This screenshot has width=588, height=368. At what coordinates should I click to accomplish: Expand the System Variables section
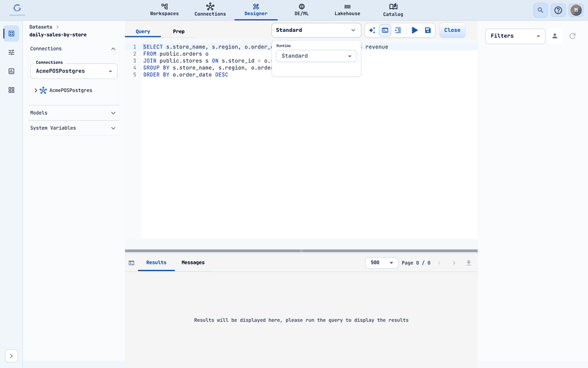click(x=74, y=128)
